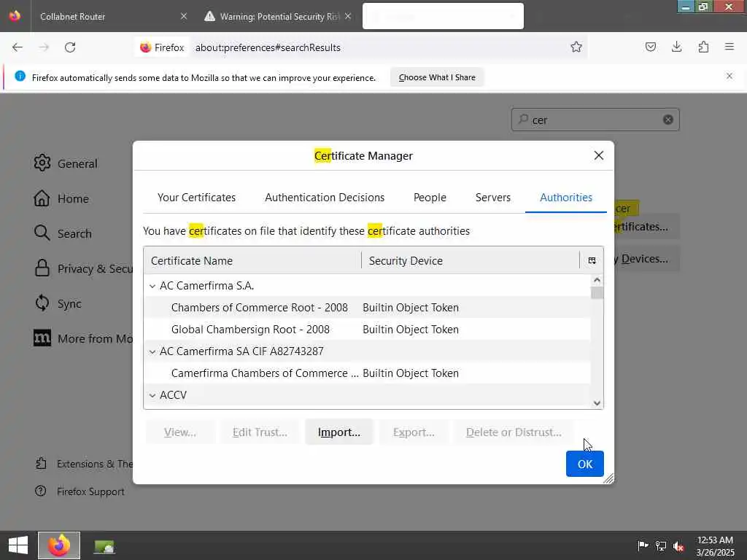Click the certificate list scrollbar thumb

597,293
